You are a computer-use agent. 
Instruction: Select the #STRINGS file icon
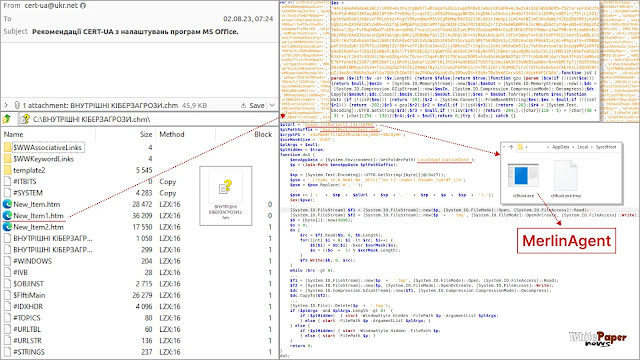(7, 352)
